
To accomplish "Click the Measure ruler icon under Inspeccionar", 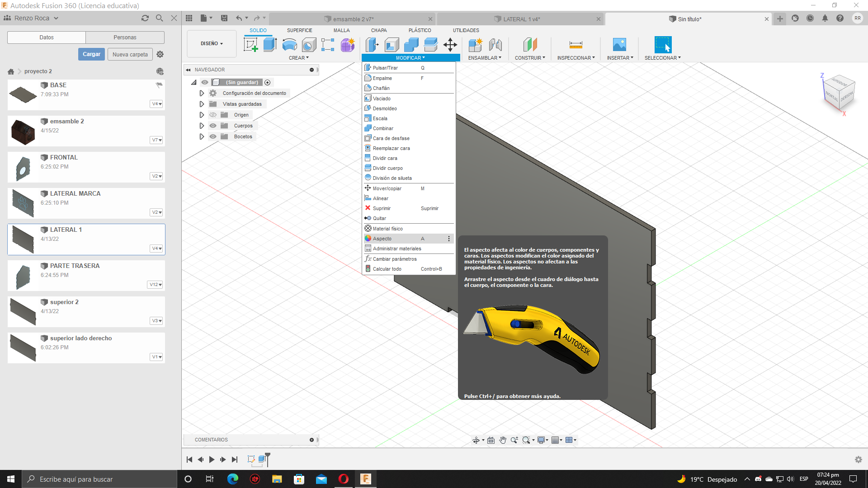I will pyautogui.click(x=576, y=45).
